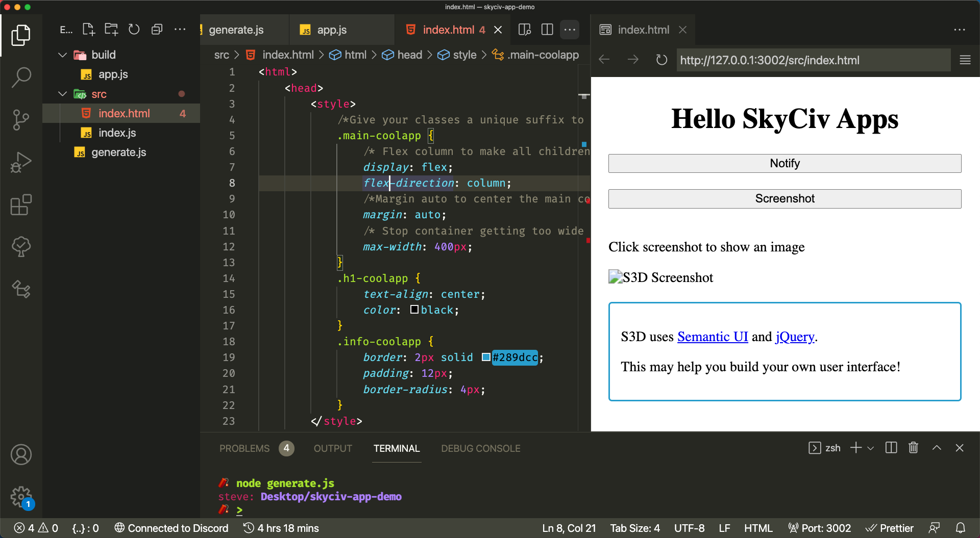Image resolution: width=980 pixels, height=538 pixels.
Task: Open Run and Debug view
Action: [x=21, y=163]
